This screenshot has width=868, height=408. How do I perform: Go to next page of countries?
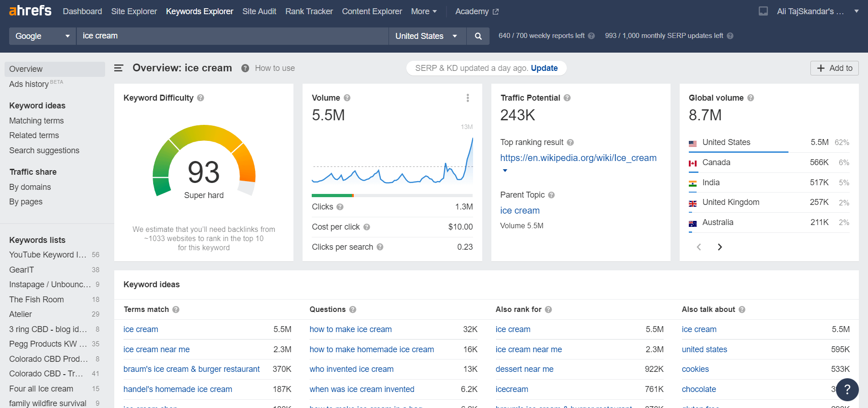coord(720,247)
